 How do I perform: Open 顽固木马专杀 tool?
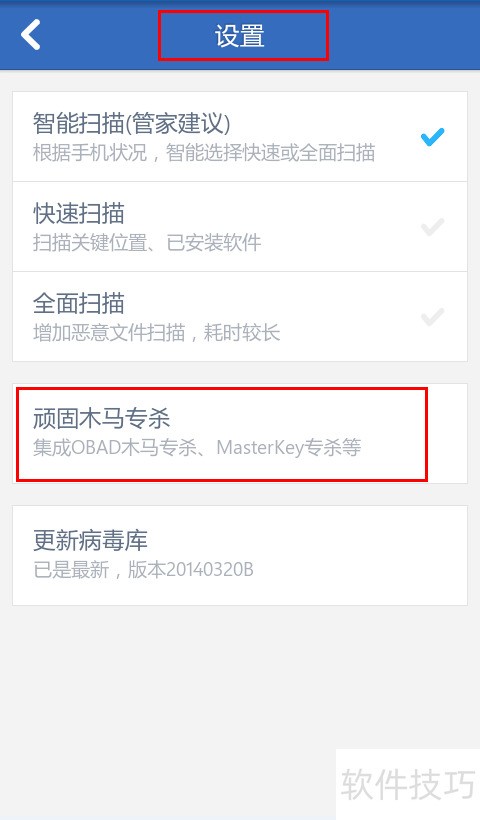pos(240,434)
